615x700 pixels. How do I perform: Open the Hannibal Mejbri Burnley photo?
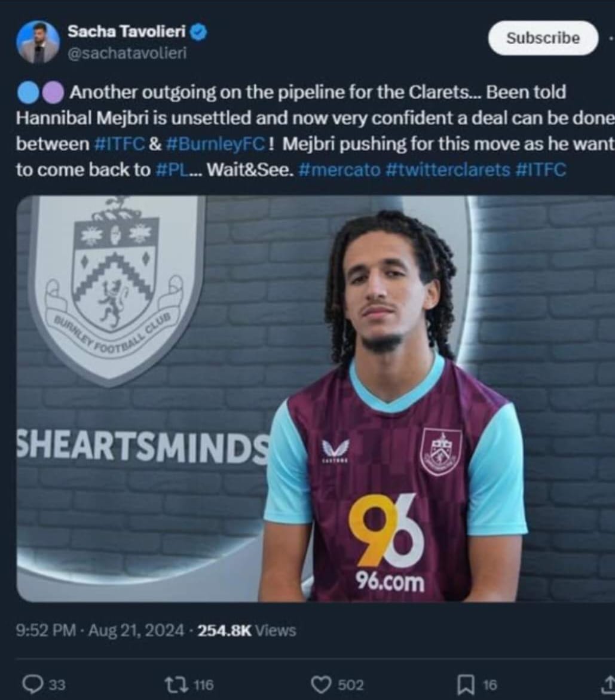[315, 398]
